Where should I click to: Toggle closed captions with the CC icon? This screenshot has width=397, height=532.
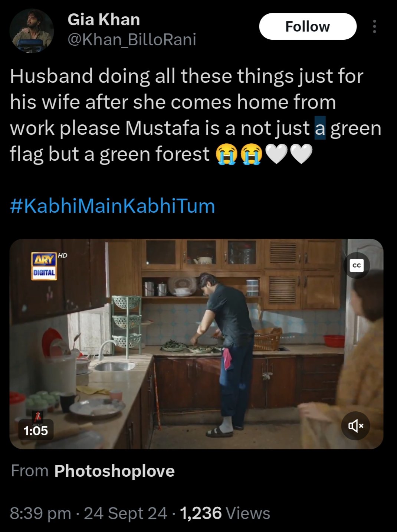pos(356,265)
